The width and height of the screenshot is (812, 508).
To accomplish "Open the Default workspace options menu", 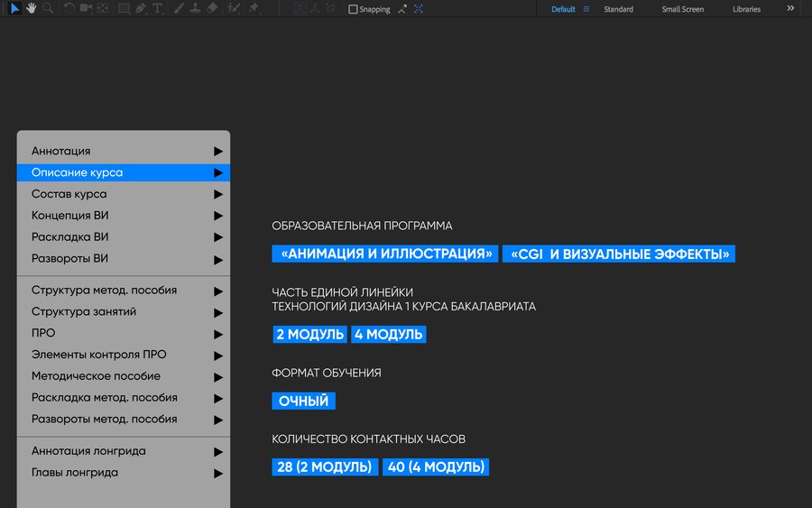I will [x=586, y=9].
